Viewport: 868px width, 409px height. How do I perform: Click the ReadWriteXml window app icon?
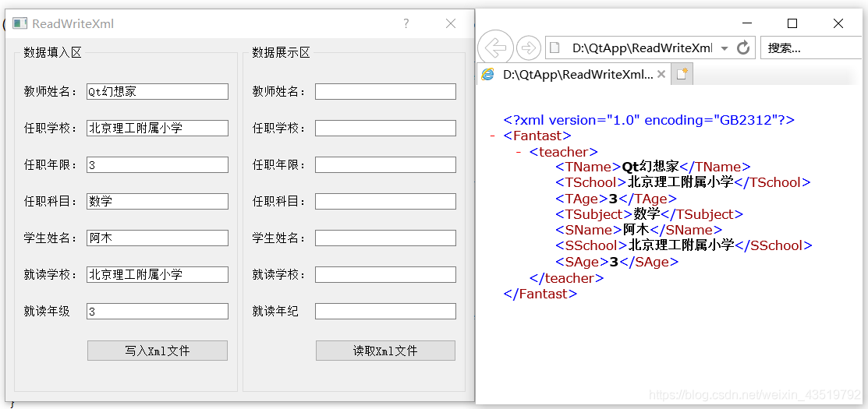[x=20, y=24]
